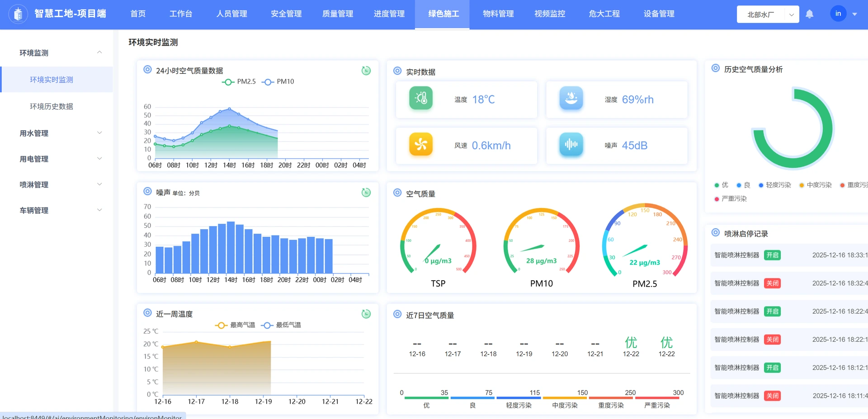Click the PM2.5 gauge dial
This screenshot has width=868, height=419.
coord(645,241)
